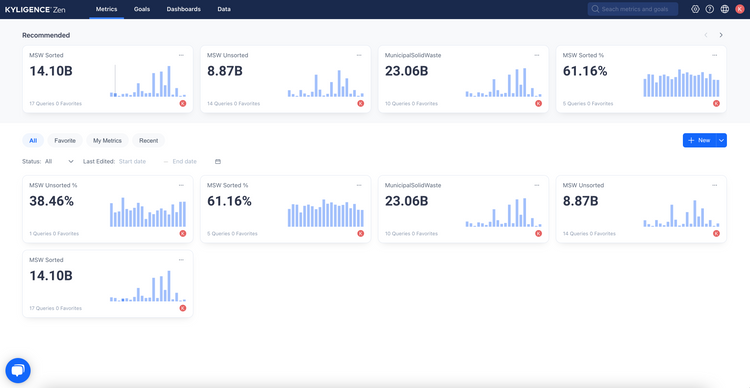The height and width of the screenshot is (388, 750).
Task: Open ellipsis menu on recommended MSW Sorted card
Action: 181,55
